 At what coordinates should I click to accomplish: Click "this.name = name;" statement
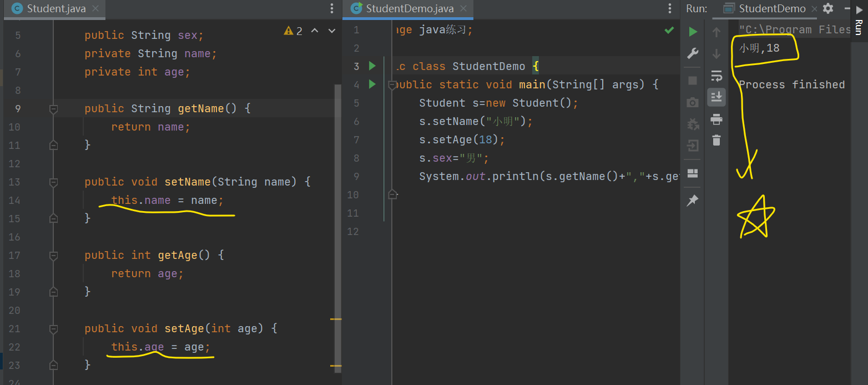167,201
